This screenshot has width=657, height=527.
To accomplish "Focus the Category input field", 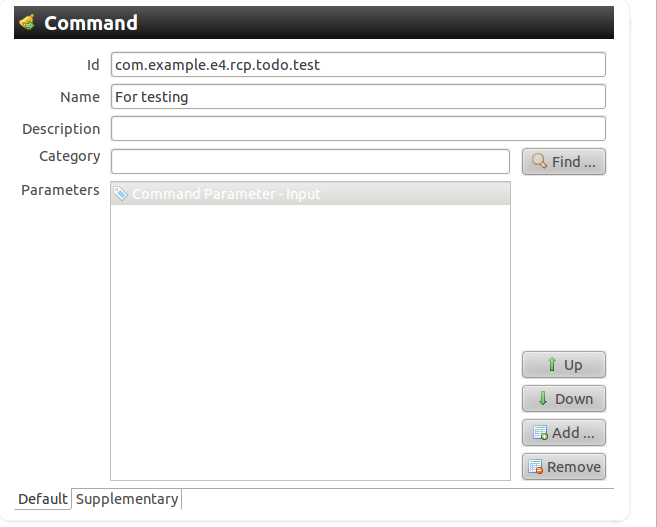I will [310, 161].
